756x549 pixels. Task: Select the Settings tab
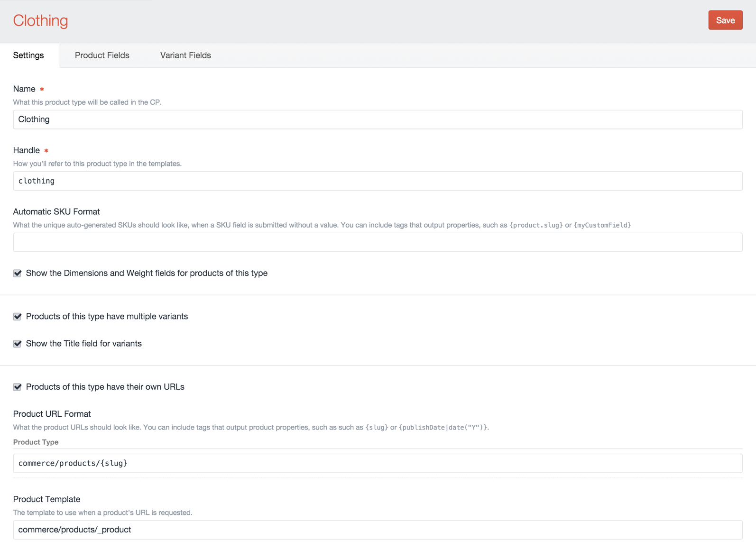pyautogui.click(x=28, y=55)
